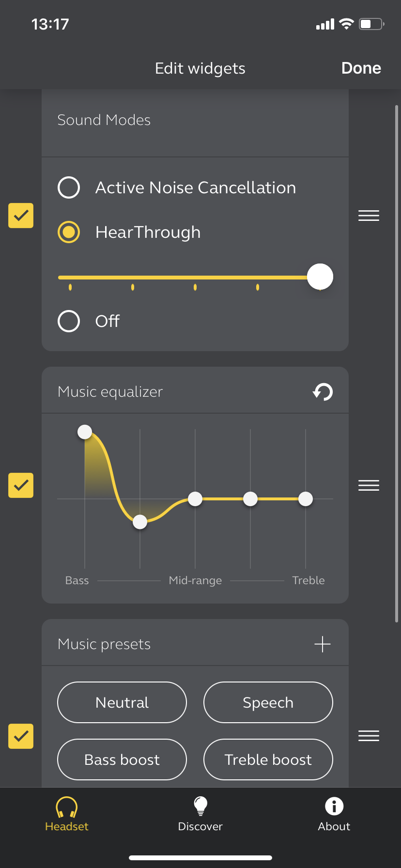Select Active Noise Cancellation mode
Screen dimensions: 401x868
pyautogui.click(x=69, y=187)
